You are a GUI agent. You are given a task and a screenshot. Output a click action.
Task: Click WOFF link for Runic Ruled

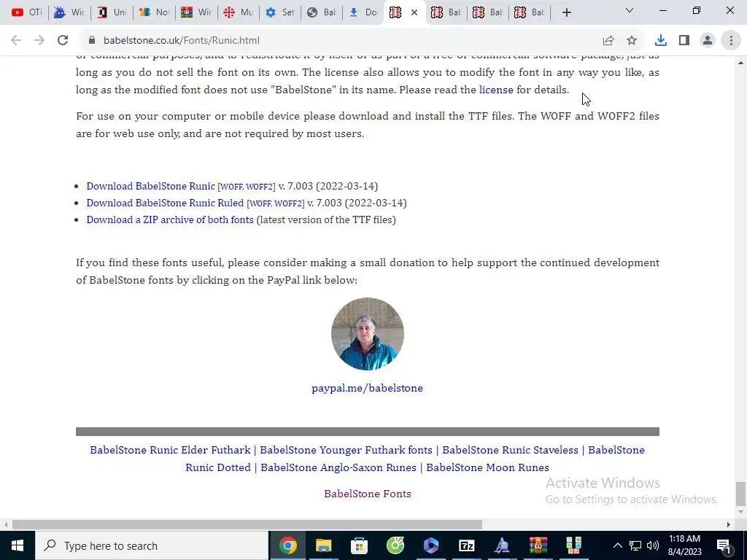260,204
